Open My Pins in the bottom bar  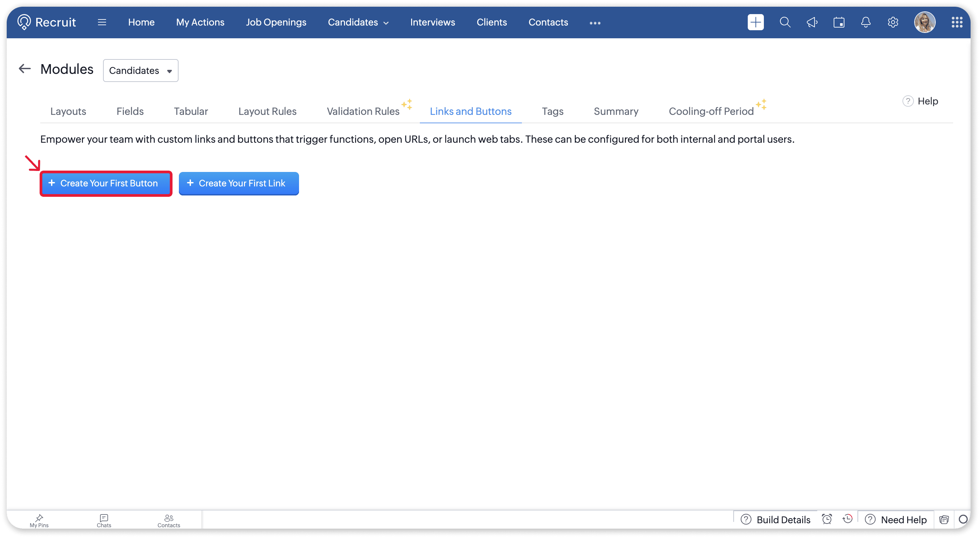[39, 520]
